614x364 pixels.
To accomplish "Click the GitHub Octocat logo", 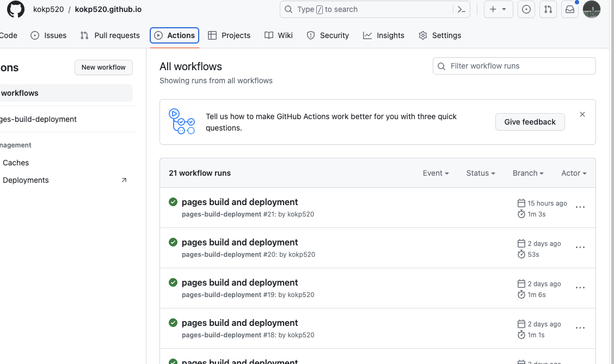I will pos(16,9).
